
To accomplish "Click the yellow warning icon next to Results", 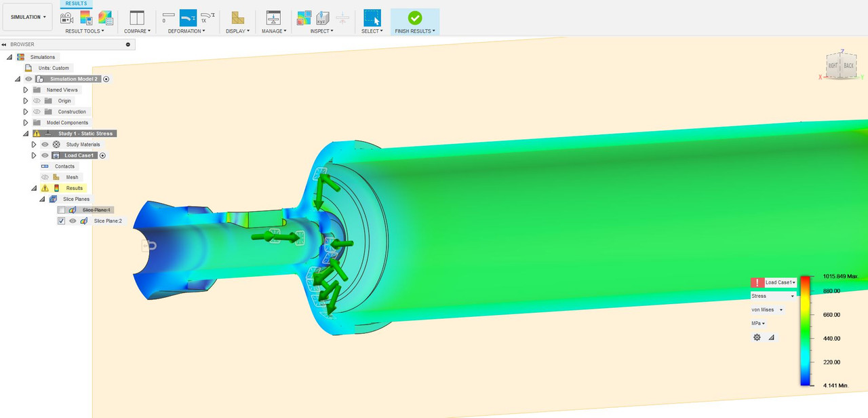I will (45, 188).
